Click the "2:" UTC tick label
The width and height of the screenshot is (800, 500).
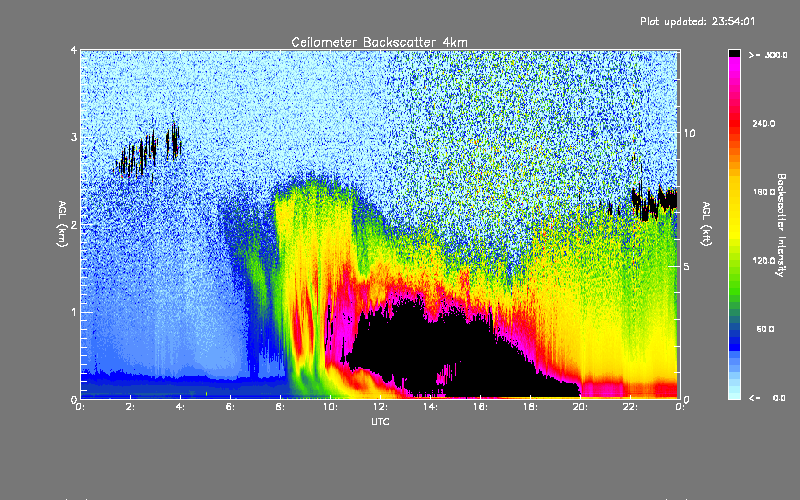(x=131, y=407)
